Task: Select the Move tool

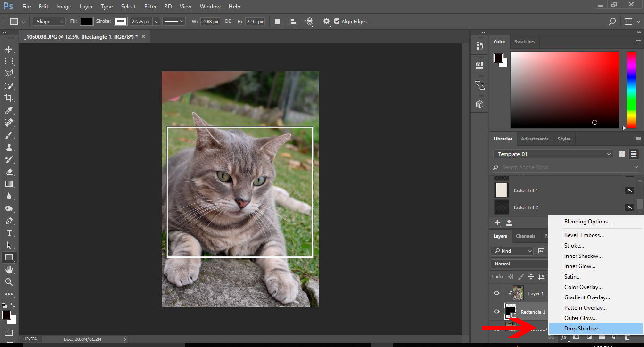Action: tap(8, 49)
